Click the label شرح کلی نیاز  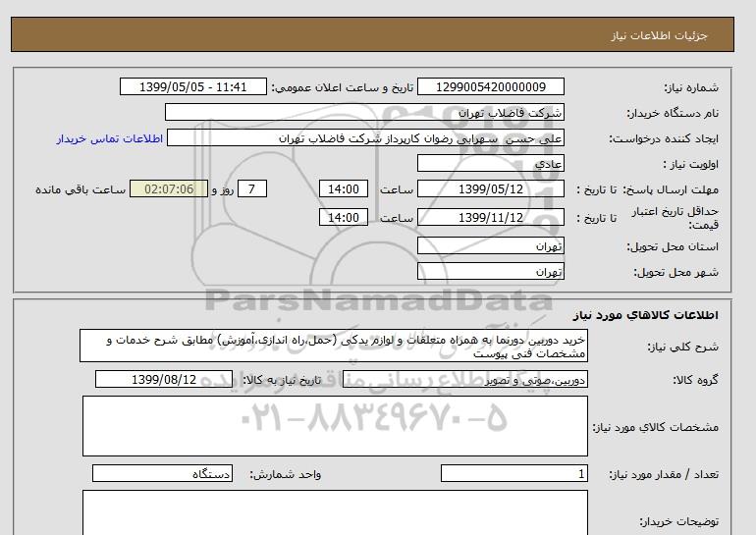(x=682, y=347)
